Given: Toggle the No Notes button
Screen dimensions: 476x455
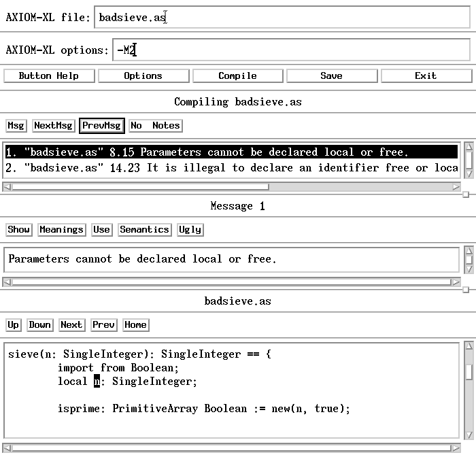Looking at the screenshot, I should point(156,125).
